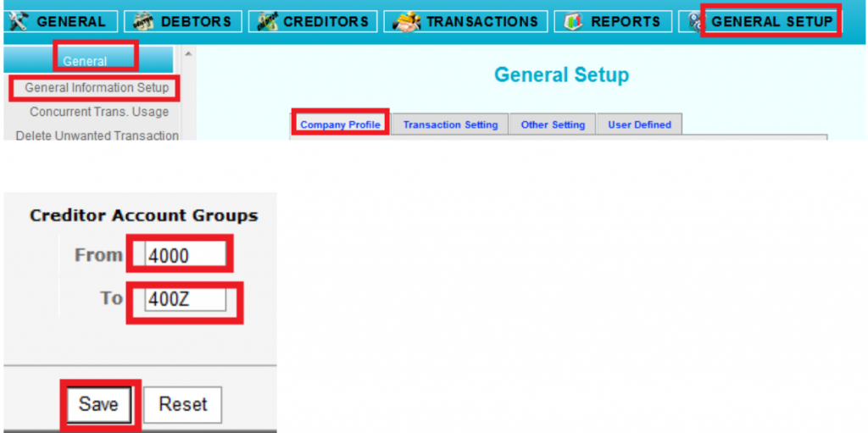Switch to the Transaction Setting tab
The image size is (868, 433).
[x=450, y=125]
